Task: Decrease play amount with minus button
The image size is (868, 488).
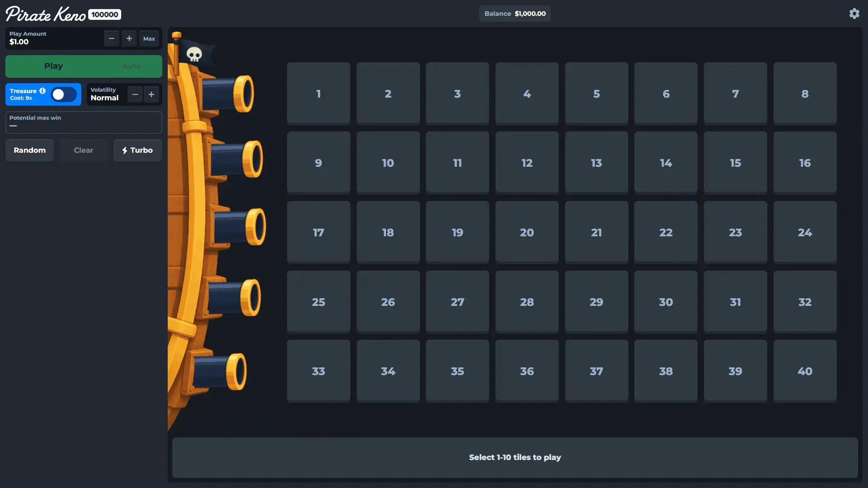Action: [x=112, y=38]
